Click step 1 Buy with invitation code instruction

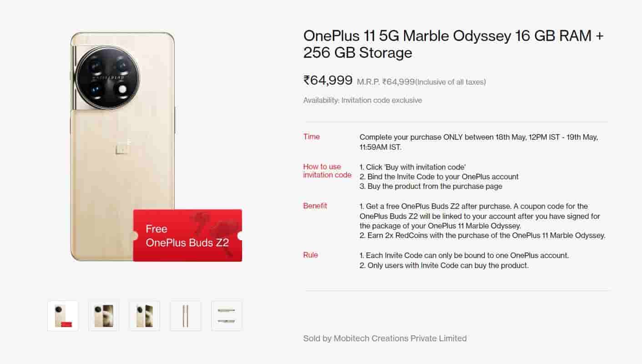tap(413, 167)
